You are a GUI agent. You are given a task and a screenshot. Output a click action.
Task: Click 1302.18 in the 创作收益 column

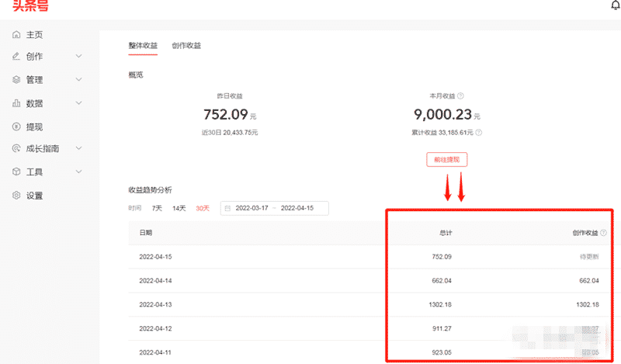tap(588, 304)
